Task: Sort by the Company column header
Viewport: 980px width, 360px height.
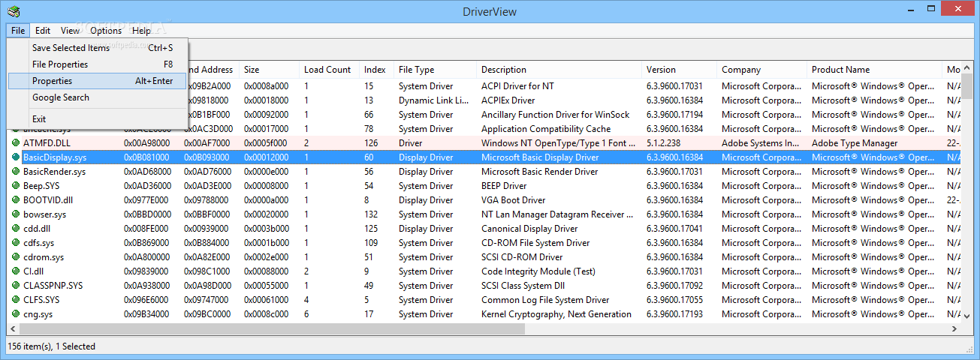Action: (761, 70)
